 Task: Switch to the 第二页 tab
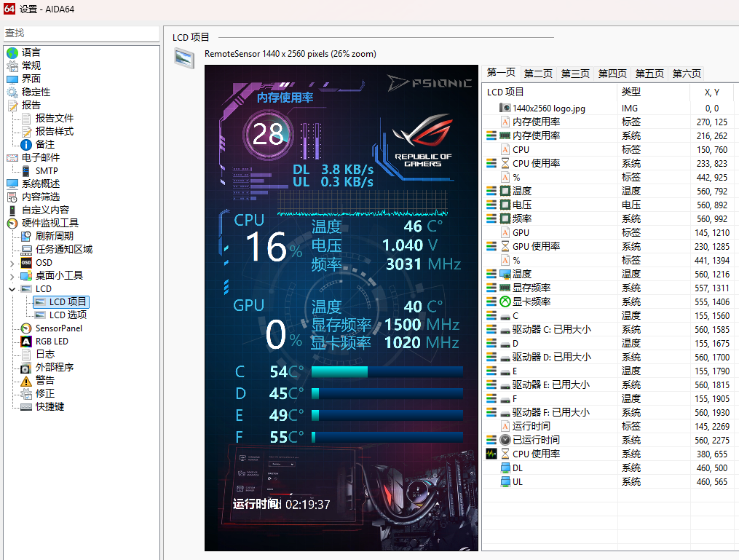pos(538,74)
